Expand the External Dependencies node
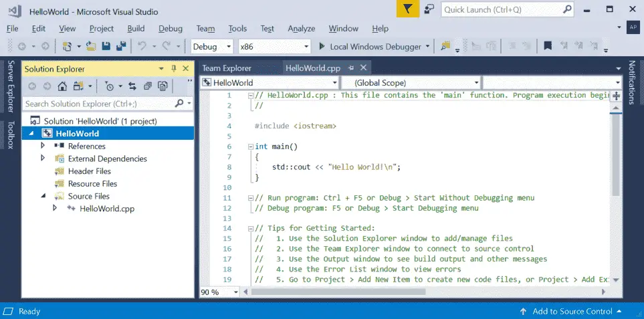The height and width of the screenshot is (319, 644). click(x=43, y=158)
